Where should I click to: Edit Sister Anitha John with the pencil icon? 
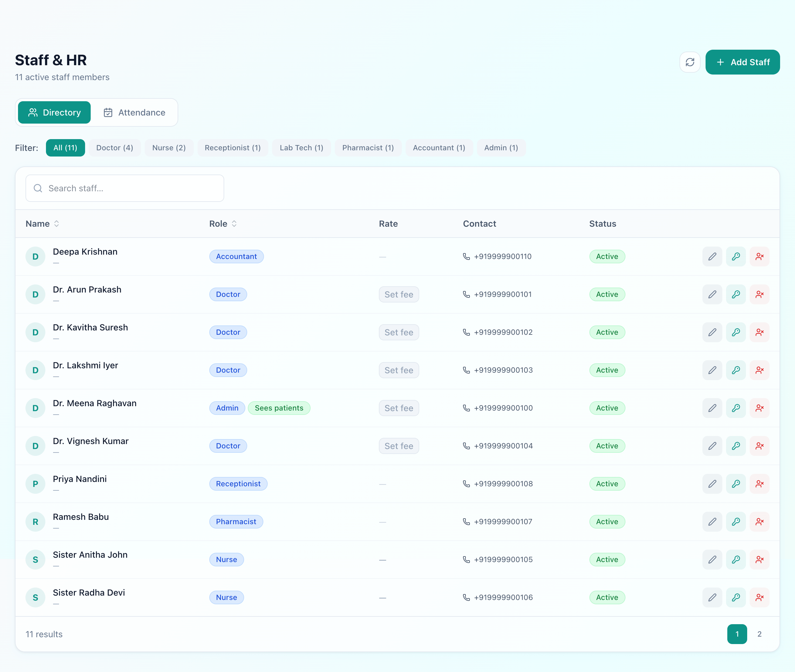tap(712, 560)
